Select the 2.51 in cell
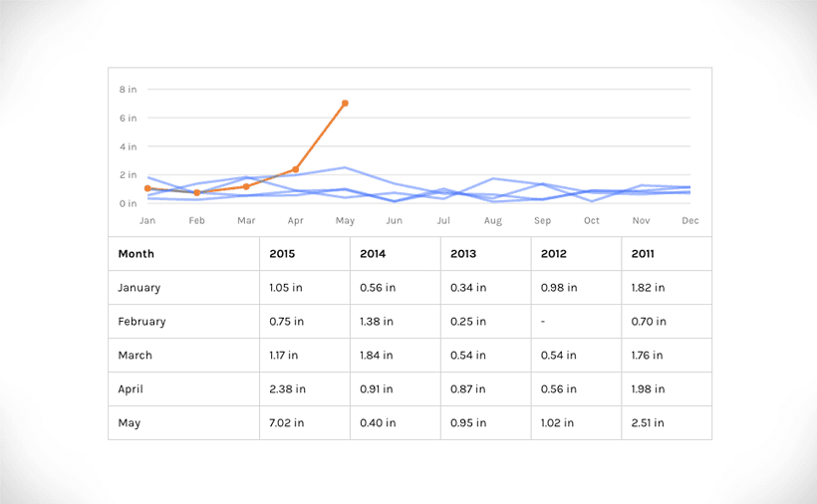The height and width of the screenshot is (504, 817). (x=649, y=423)
